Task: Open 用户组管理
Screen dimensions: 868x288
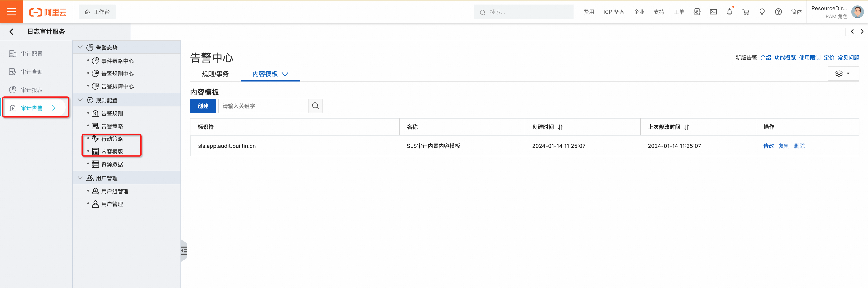Action: 115,191
